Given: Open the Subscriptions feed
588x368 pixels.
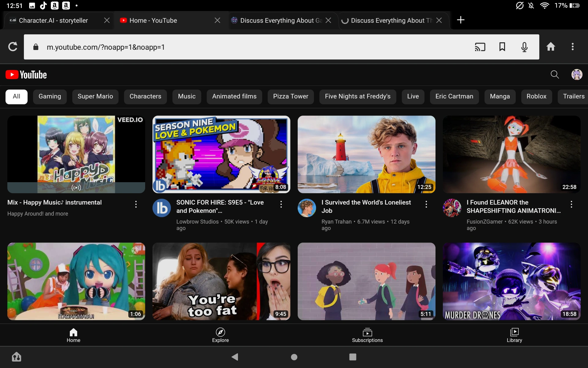Looking at the screenshot, I should (x=367, y=335).
